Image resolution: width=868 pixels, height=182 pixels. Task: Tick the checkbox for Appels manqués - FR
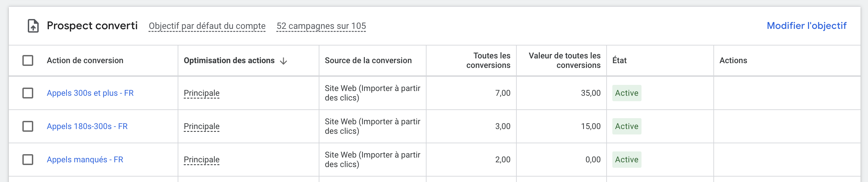tap(28, 160)
